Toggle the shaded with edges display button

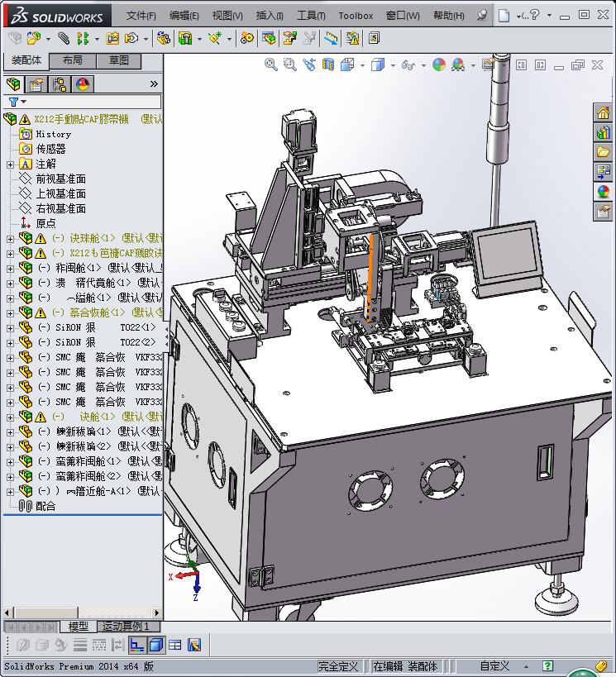(156, 645)
